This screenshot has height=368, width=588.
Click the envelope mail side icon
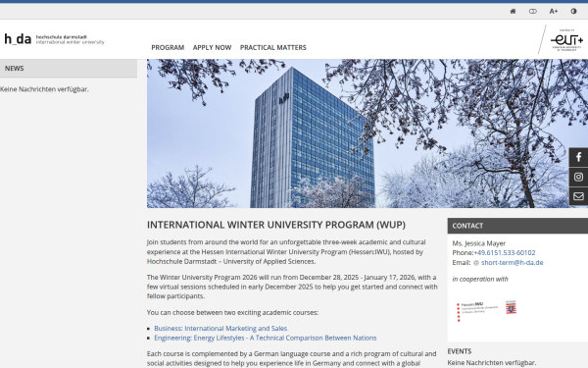(x=578, y=196)
